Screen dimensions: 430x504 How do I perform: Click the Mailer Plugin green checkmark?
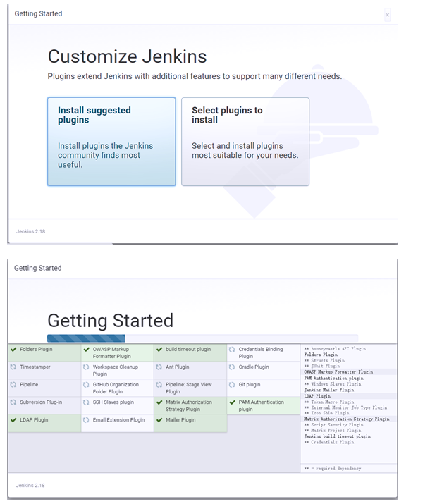click(159, 420)
